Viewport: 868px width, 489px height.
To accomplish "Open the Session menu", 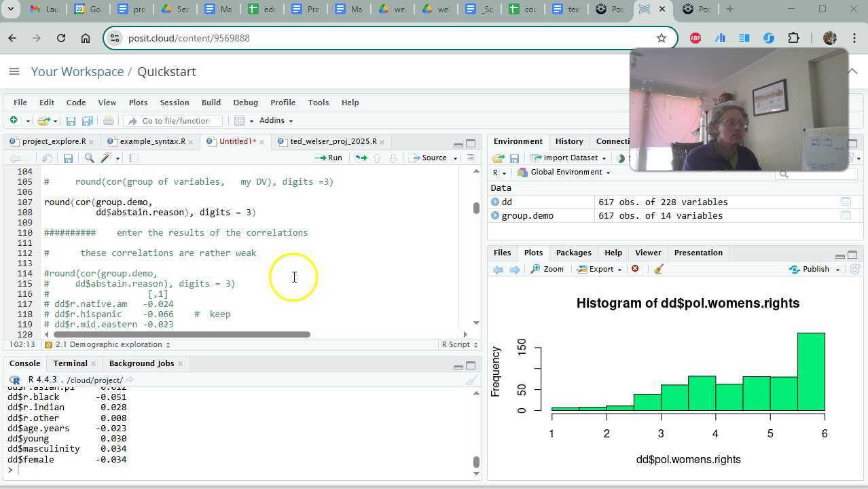I will (x=175, y=103).
